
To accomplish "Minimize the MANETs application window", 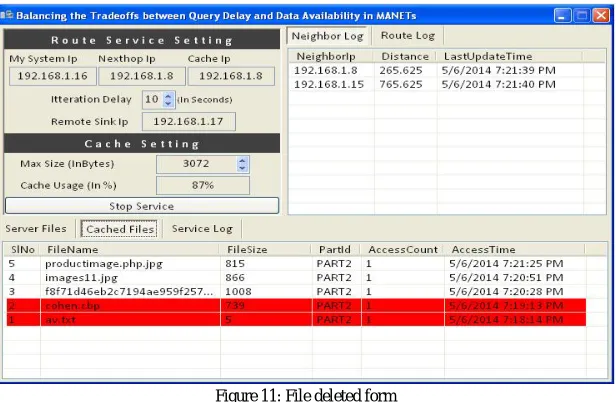I will [563, 16].
